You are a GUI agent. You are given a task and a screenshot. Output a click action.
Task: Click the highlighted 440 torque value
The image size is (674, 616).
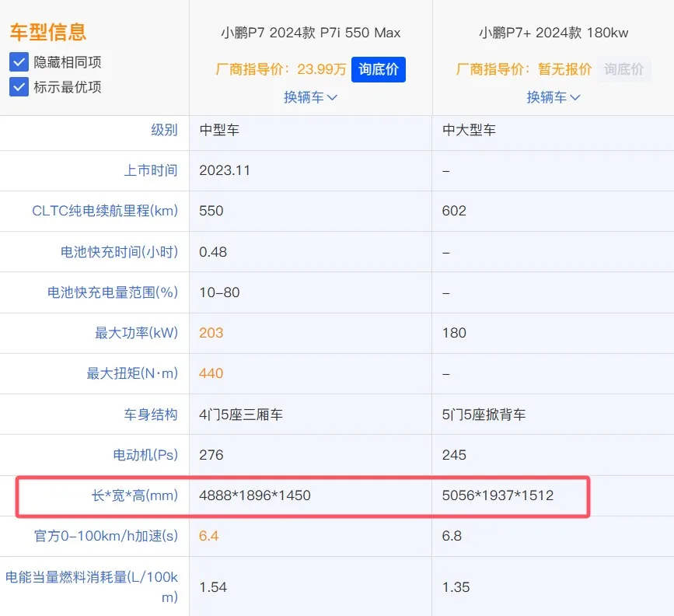[211, 373]
